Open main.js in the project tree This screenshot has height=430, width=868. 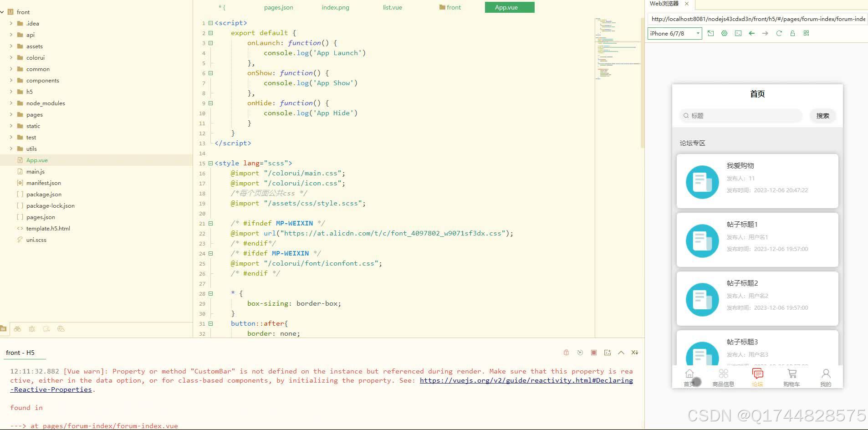pyautogui.click(x=35, y=172)
